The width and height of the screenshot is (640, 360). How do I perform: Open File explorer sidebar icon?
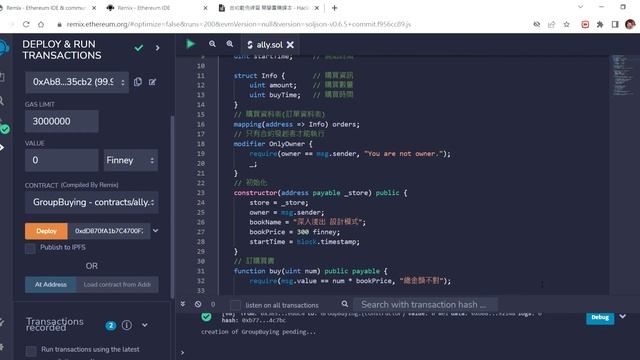point(2,77)
